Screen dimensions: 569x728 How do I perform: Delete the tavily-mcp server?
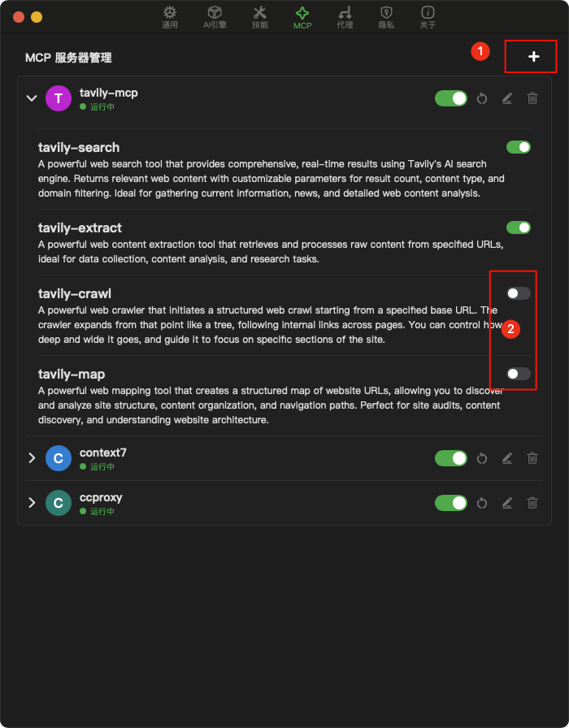click(x=532, y=98)
